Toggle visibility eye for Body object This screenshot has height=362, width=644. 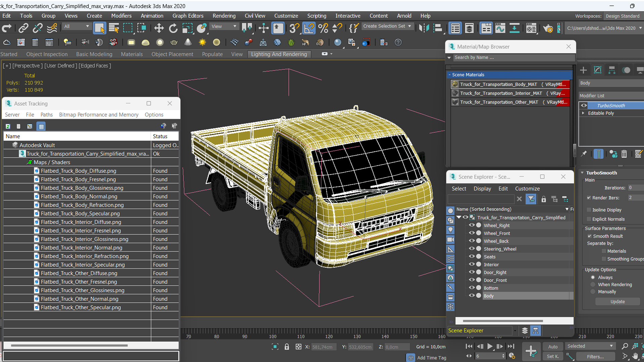point(472,296)
